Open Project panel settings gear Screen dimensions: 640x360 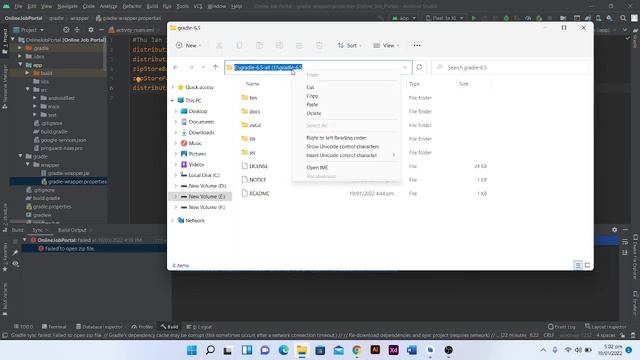point(91,30)
